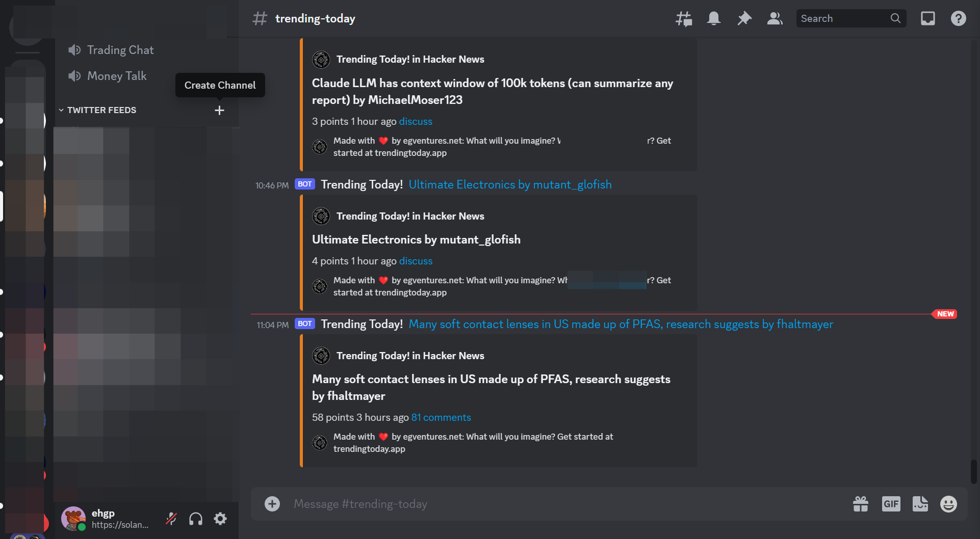Show pinned messages pin icon
Image resolution: width=980 pixels, height=539 pixels.
[744, 19]
